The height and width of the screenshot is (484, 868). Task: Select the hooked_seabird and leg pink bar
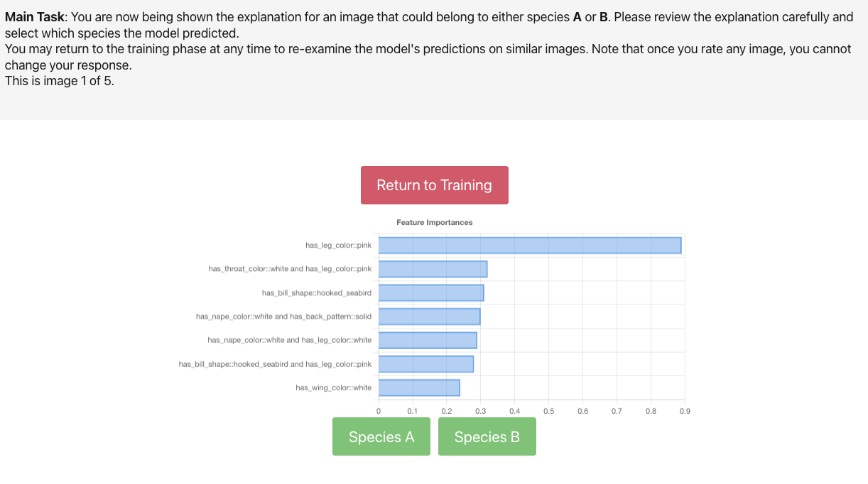(x=425, y=364)
